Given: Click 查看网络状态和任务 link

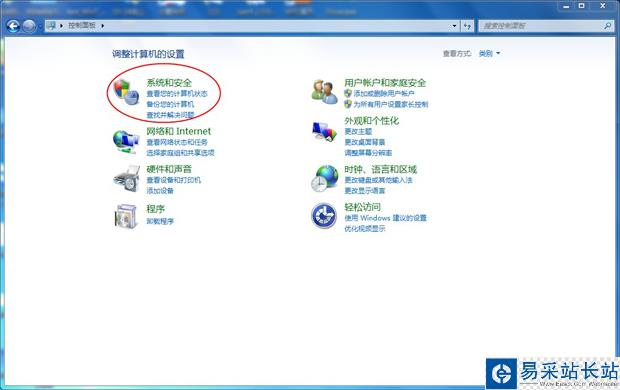Looking at the screenshot, I should tap(177, 142).
